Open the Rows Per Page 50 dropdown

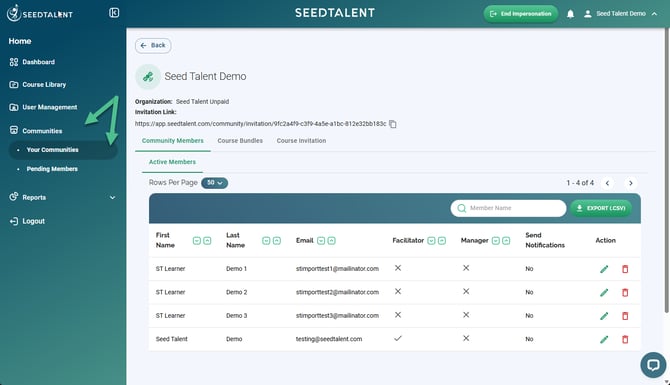[x=215, y=183]
